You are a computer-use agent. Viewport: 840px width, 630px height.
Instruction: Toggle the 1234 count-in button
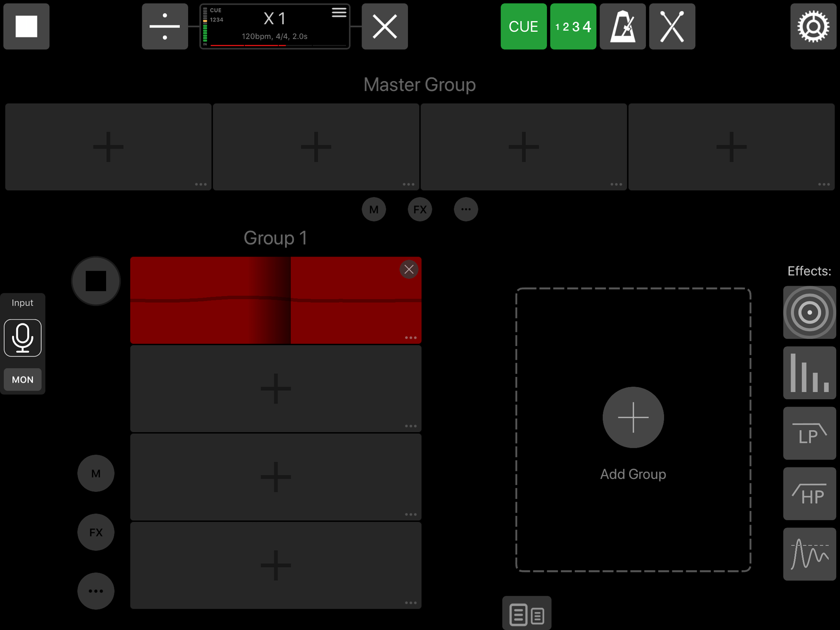(x=573, y=26)
